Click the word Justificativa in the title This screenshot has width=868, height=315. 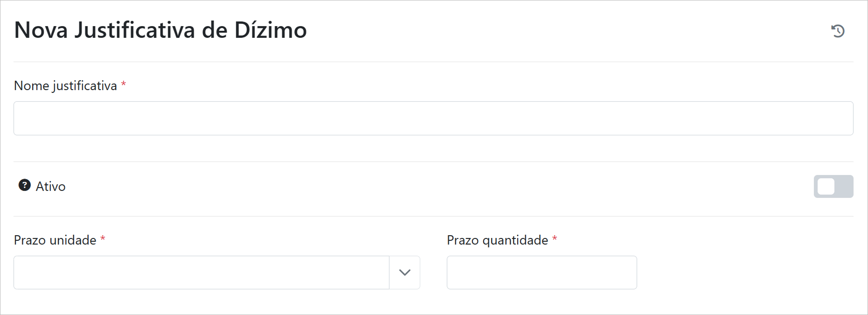click(135, 30)
